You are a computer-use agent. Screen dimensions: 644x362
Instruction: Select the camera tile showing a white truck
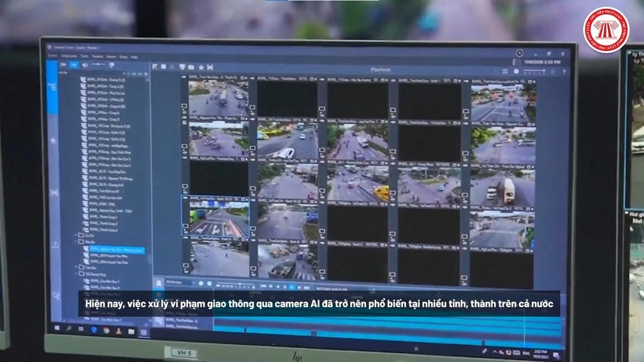(x=502, y=188)
